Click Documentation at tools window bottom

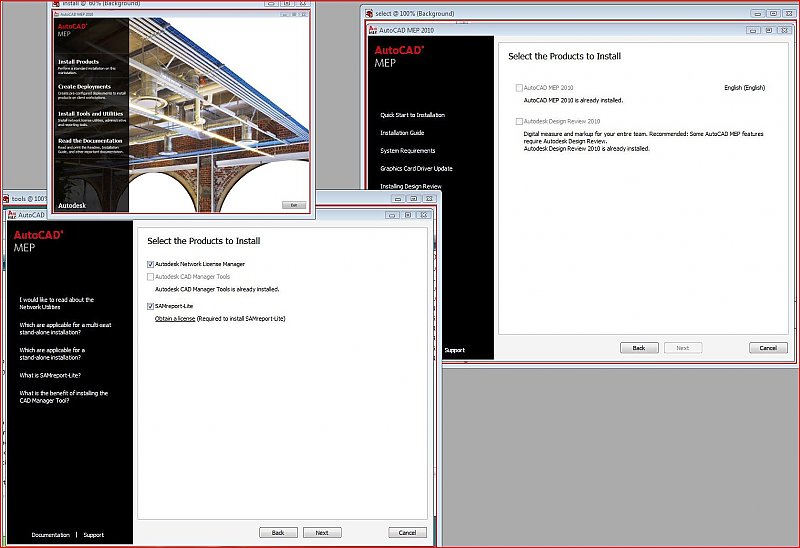click(51, 535)
